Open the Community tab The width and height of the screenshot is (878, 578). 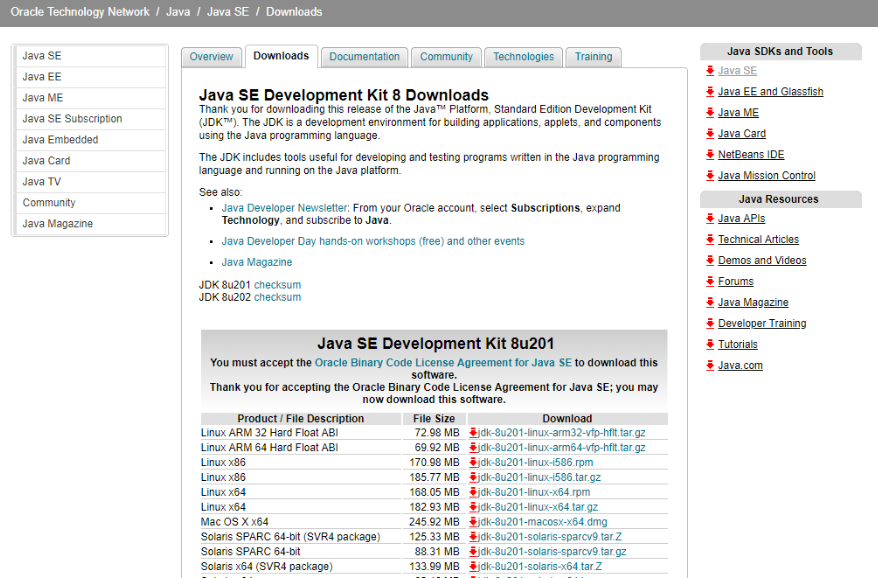pos(446,57)
